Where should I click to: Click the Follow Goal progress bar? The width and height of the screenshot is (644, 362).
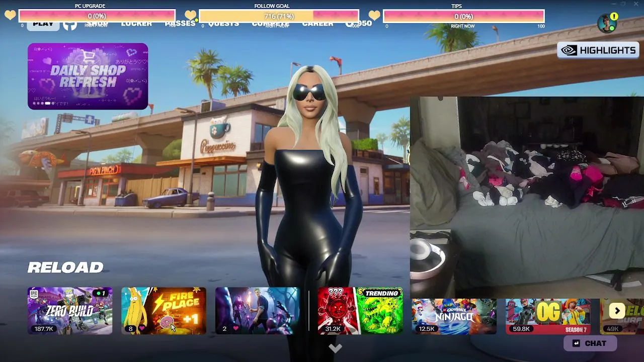pos(279,16)
